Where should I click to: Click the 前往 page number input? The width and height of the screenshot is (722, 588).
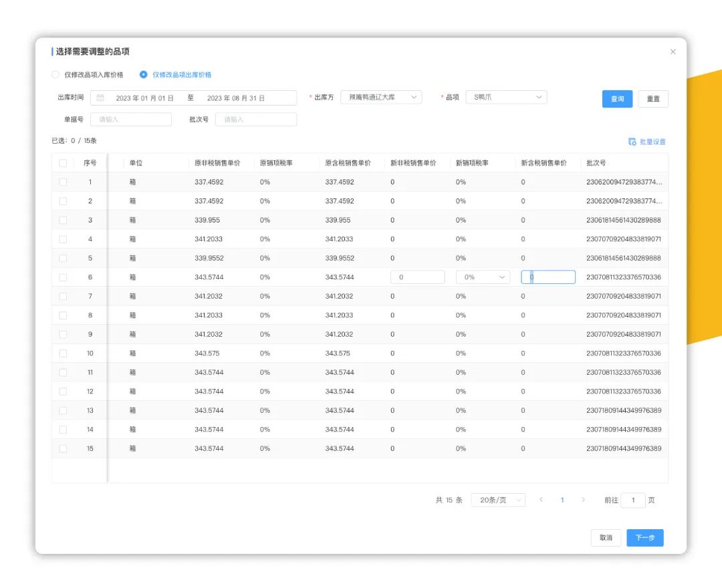(633, 500)
